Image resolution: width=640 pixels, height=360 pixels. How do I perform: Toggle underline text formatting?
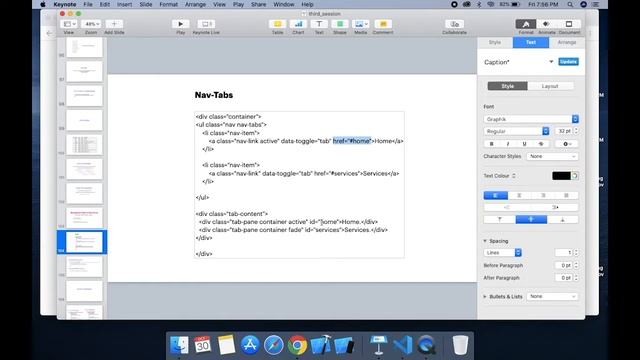point(524,144)
